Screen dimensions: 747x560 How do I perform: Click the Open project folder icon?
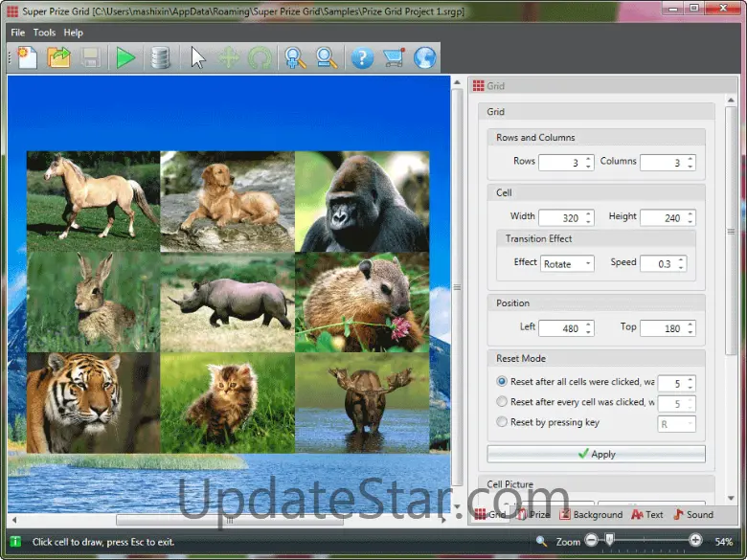coord(59,58)
